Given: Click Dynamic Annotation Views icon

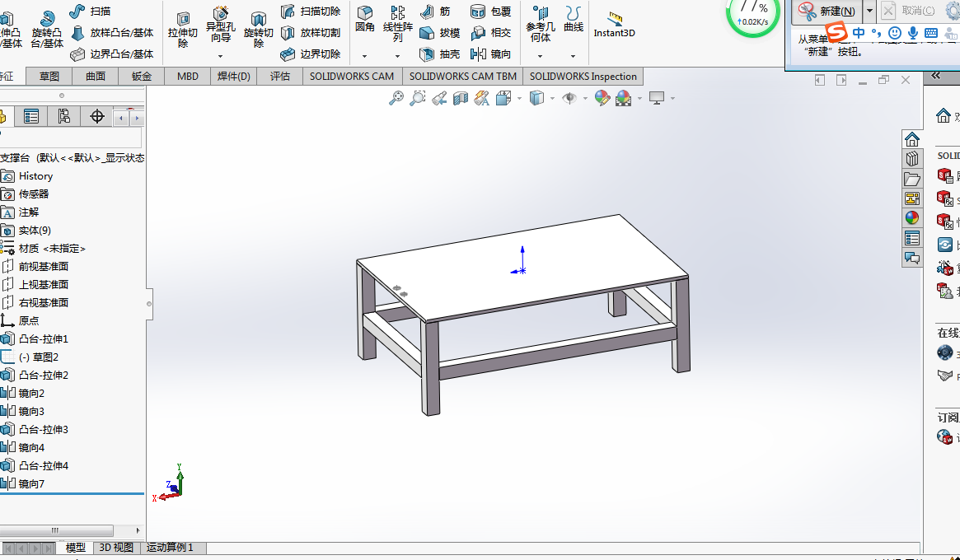Looking at the screenshot, I should (x=482, y=98).
